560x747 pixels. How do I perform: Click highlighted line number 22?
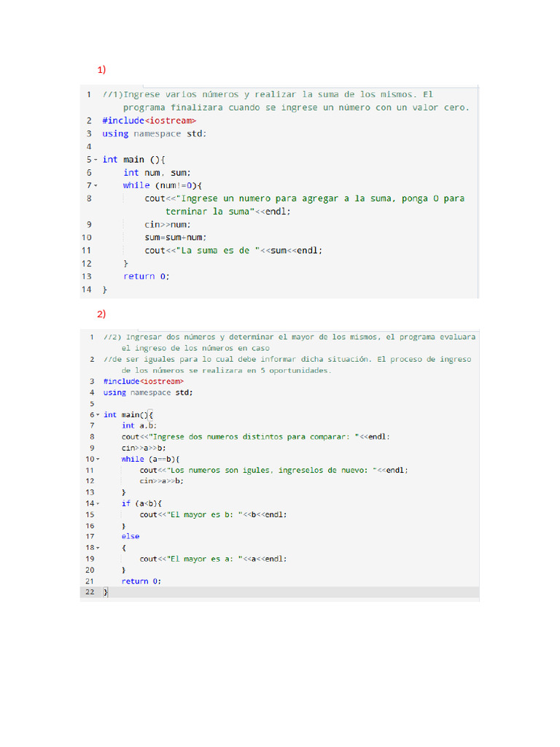tap(90, 592)
